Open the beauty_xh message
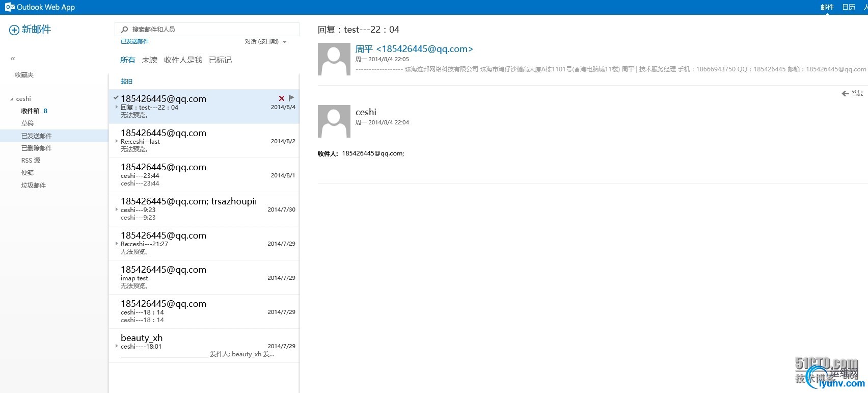The image size is (868, 393). (204, 346)
